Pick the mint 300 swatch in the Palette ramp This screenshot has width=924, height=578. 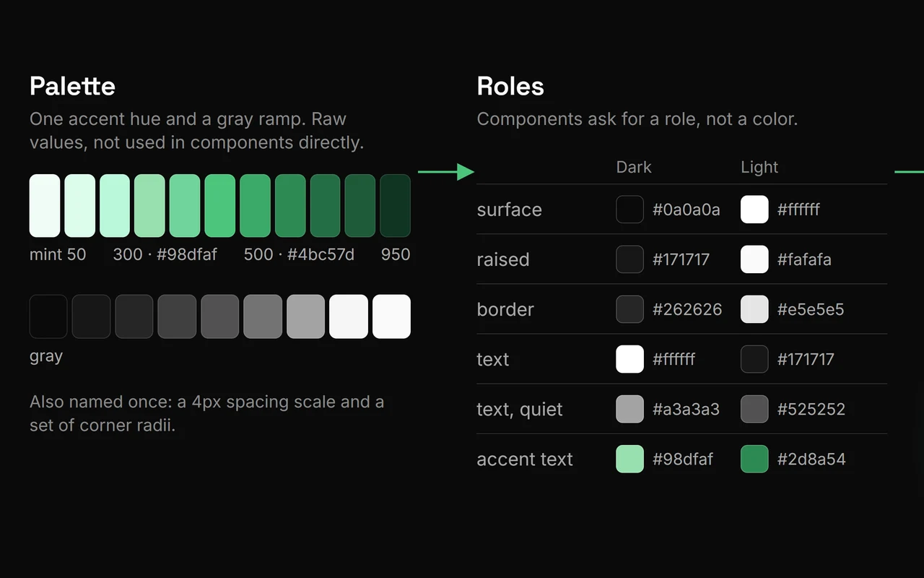149,206
